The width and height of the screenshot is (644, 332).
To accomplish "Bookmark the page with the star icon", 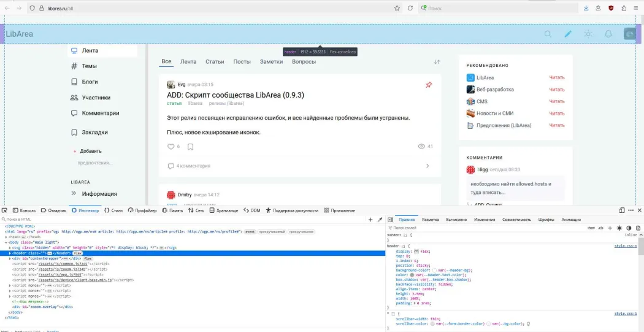I will pos(397,8).
